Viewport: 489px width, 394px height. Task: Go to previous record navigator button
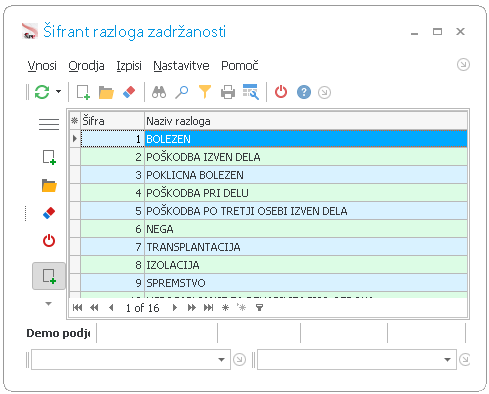[111, 307]
